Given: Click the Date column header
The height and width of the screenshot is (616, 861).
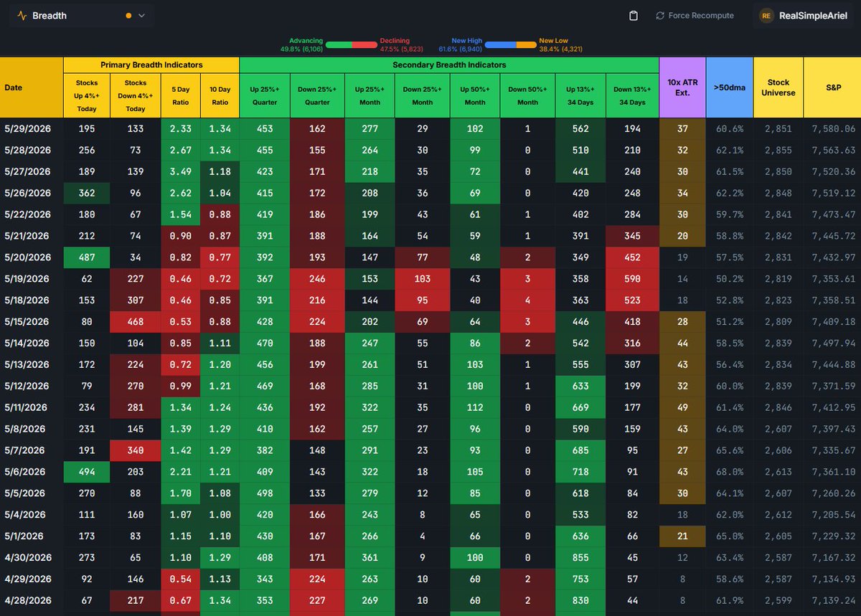Looking at the screenshot, I should tap(32, 87).
